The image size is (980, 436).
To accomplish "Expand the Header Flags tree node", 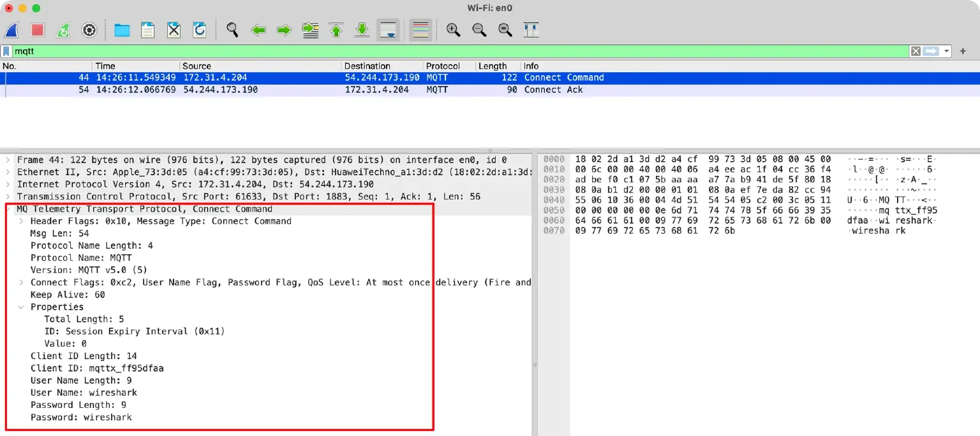I will pos(21,221).
